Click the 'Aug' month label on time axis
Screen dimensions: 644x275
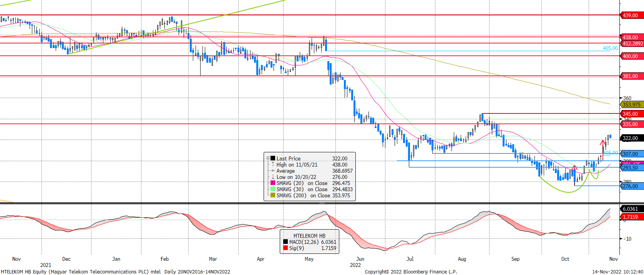coord(462,259)
